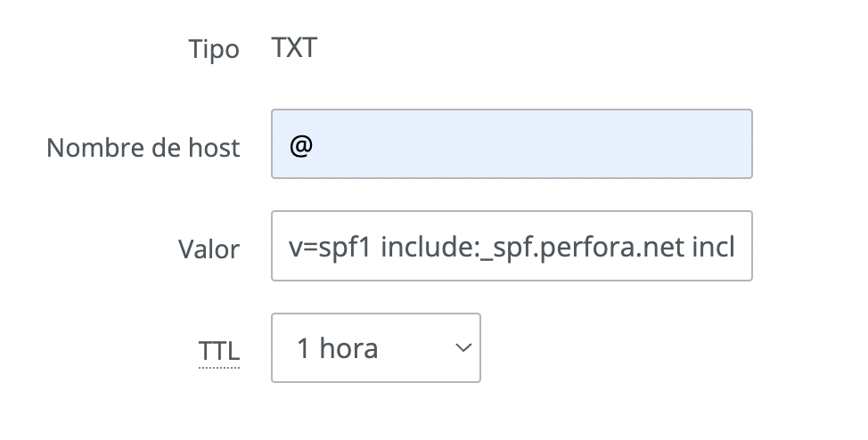Click empty area right of "@" in host field

[535, 144]
